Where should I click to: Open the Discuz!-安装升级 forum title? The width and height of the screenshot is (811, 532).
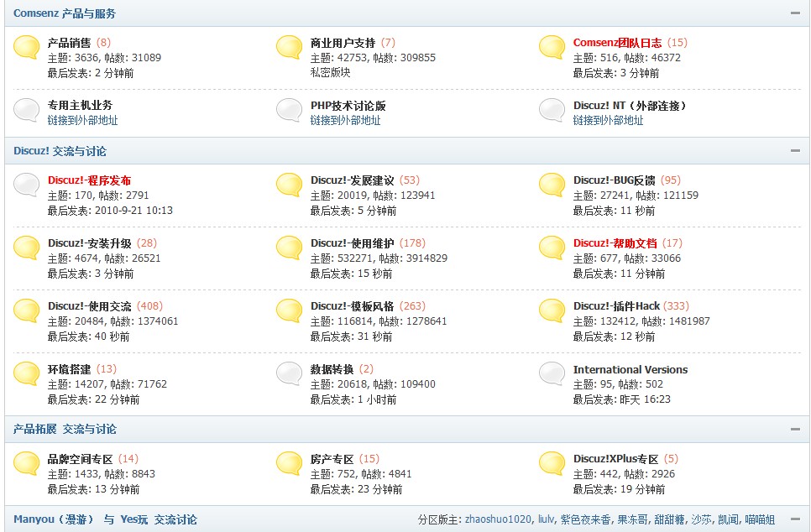pyautogui.click(x=90, y=243)
